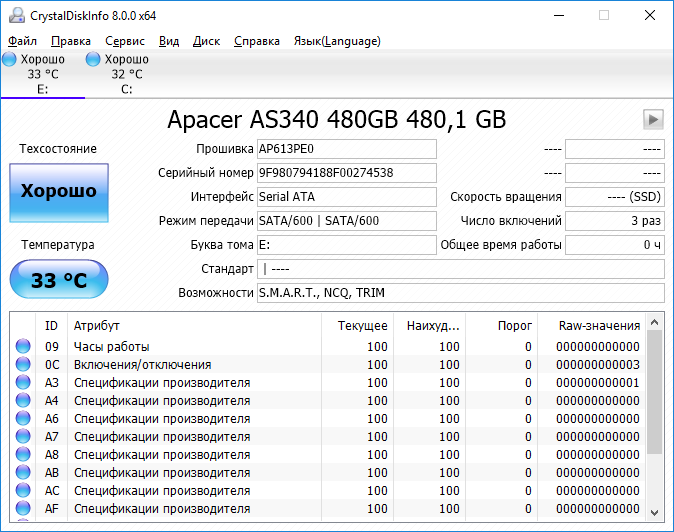Click the status orb of attribute A3
Image resolution: width=674 pixels, height=532 pixels.
click(x=23, y=382)
